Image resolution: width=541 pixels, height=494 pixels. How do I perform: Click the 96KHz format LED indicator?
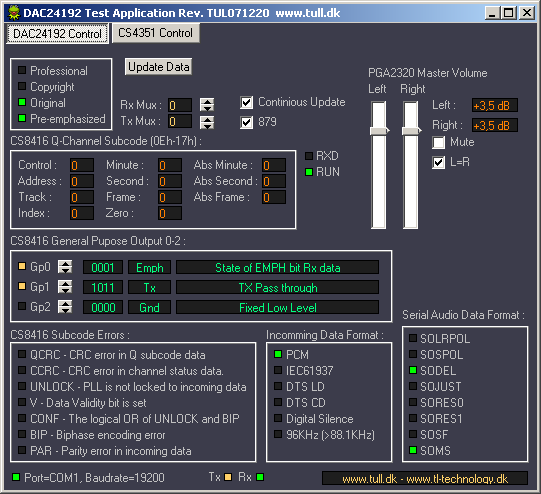pos(278,434)
